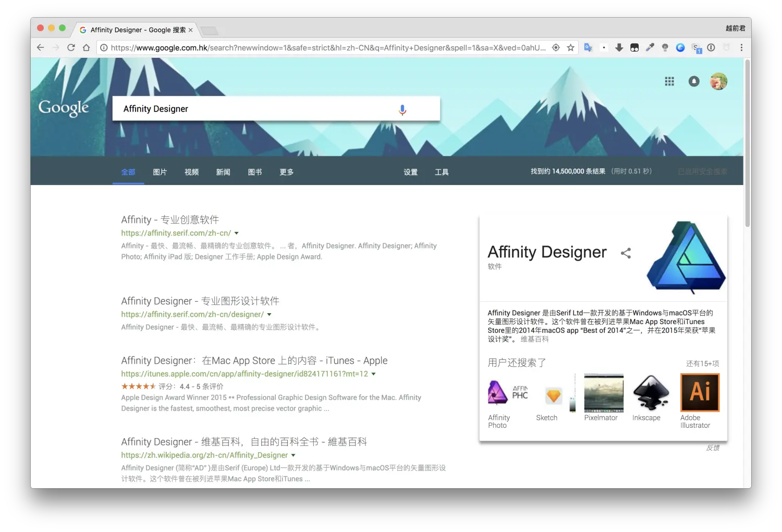Click the Google logo
Screen dimensions: 782x532
click(64, 108)
